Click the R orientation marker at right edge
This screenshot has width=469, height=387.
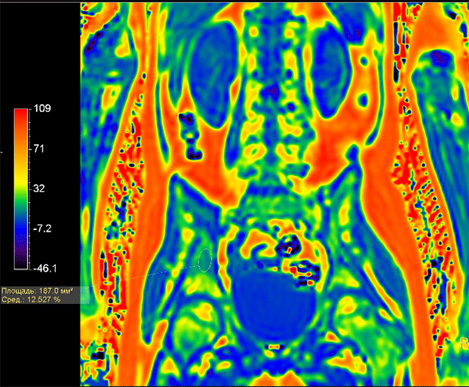(x=464, y=343)
